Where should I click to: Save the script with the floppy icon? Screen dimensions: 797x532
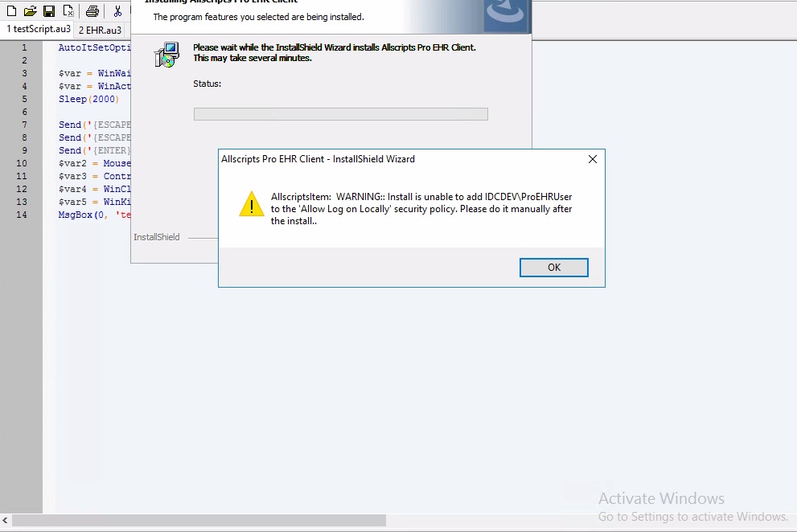point(49,10)
